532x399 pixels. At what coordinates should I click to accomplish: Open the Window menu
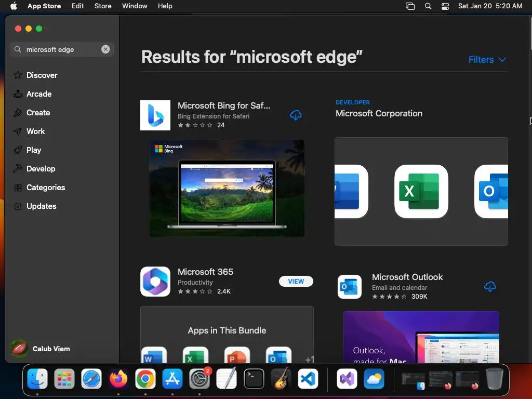(x=135, y=6)
